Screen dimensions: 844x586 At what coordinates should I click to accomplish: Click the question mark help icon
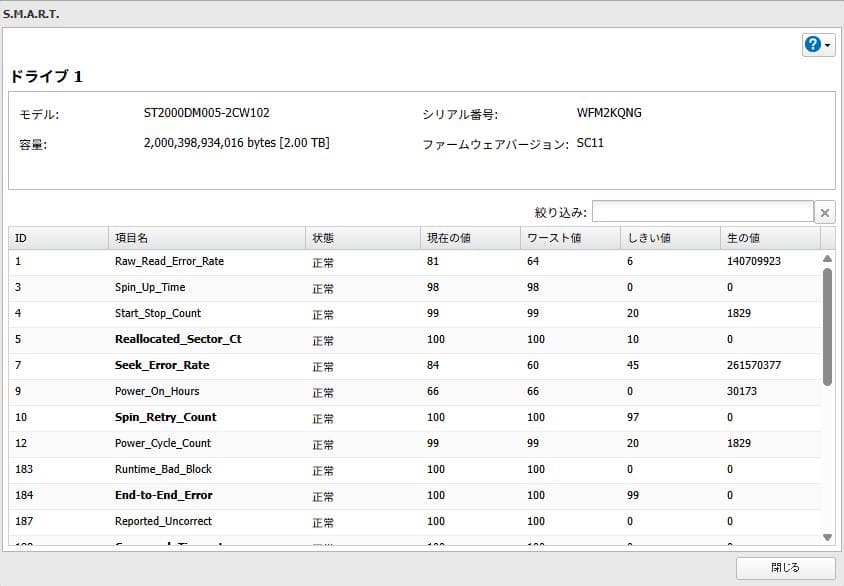(811, 44)
